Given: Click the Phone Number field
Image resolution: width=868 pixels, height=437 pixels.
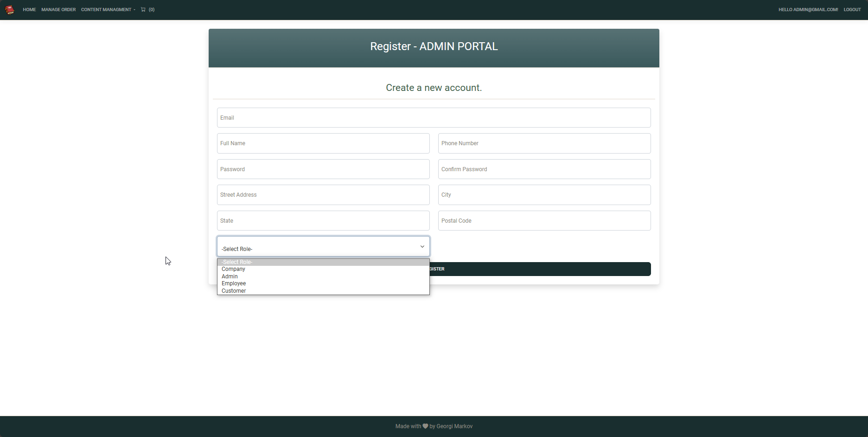Looking at the screenshot, I should pyautogui.click(x=544, y=143).
